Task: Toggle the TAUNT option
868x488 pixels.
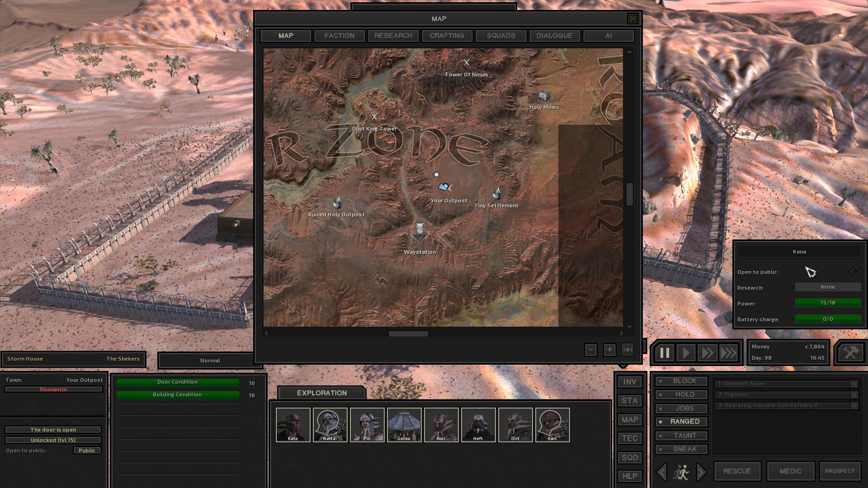Action: point(681,436)
